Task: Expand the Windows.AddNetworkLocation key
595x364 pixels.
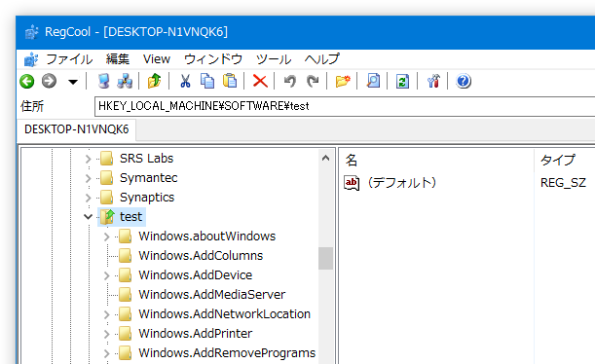Action: [x=106, y=314]
